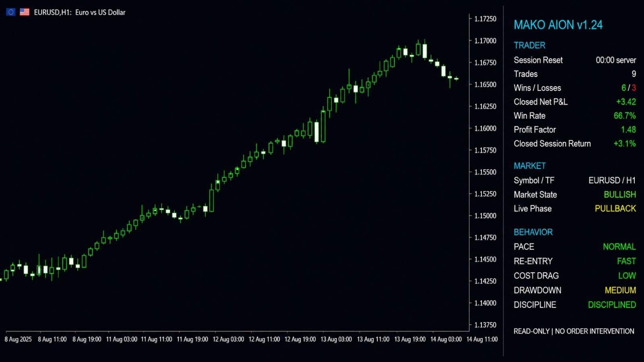Select the "1.48" profit factor value
Screen dimensions: 644x362
pos(628,130)
